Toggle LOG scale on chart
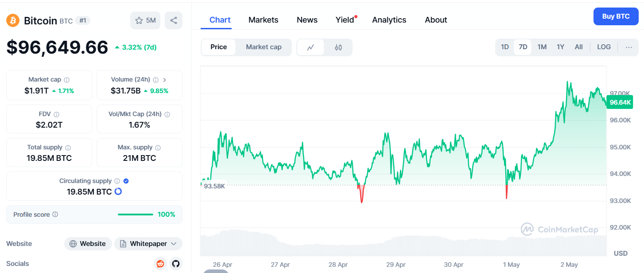The image size is (644, 273). click(604, 47)
